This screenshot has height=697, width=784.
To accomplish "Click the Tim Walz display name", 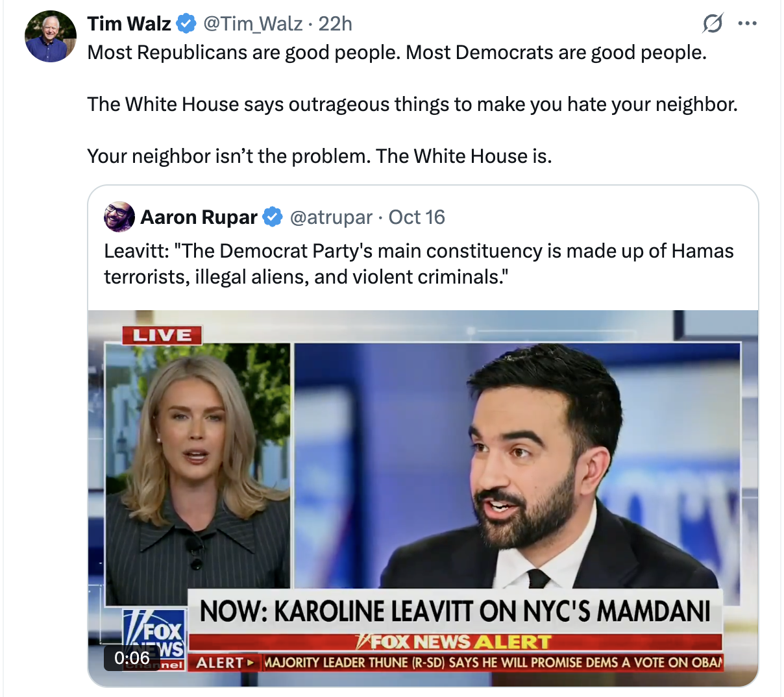I will click(x=129, y=24).
